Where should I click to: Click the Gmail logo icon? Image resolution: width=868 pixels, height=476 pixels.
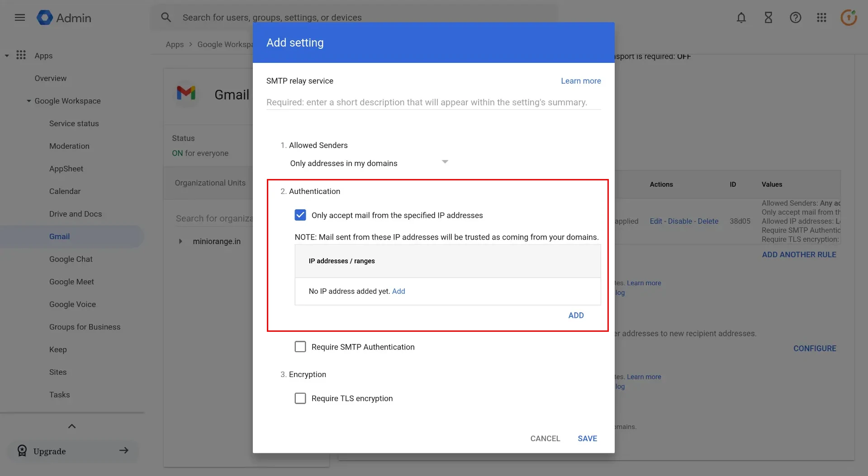(x=186, y=93)
